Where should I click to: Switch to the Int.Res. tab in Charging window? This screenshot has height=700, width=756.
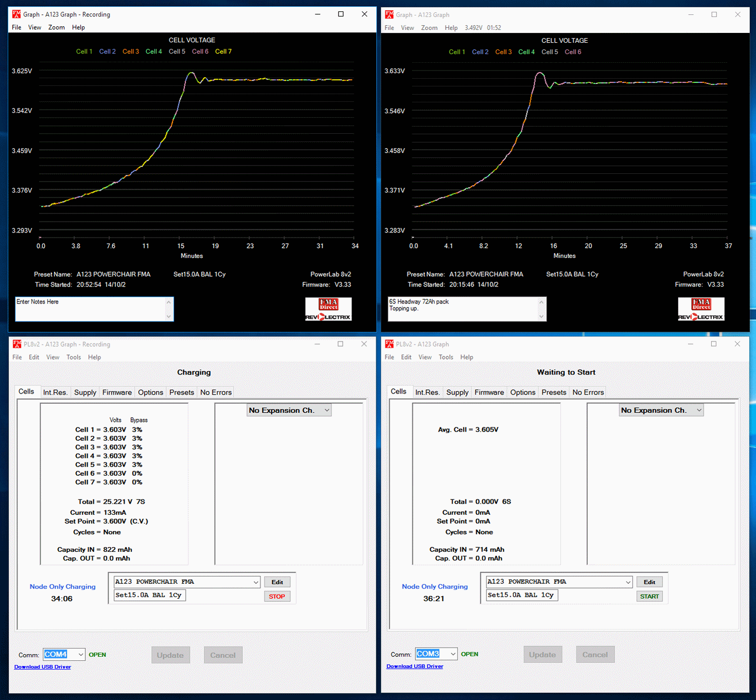55,392
